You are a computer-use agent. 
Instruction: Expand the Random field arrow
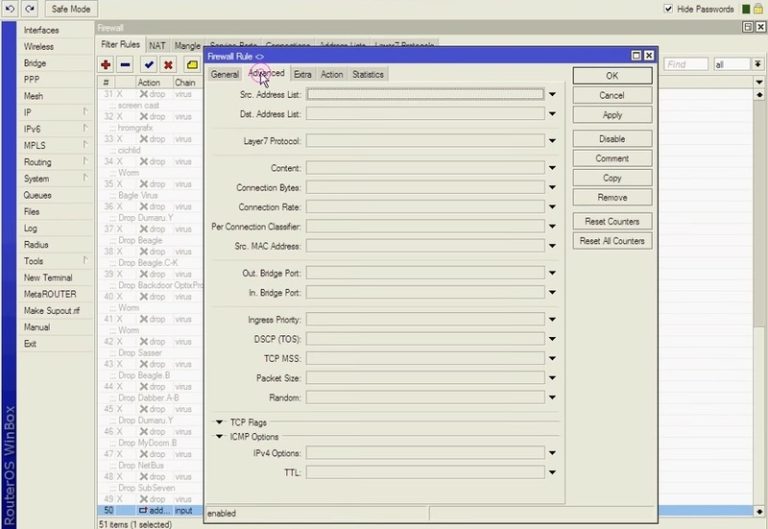[x=552, y=397]
